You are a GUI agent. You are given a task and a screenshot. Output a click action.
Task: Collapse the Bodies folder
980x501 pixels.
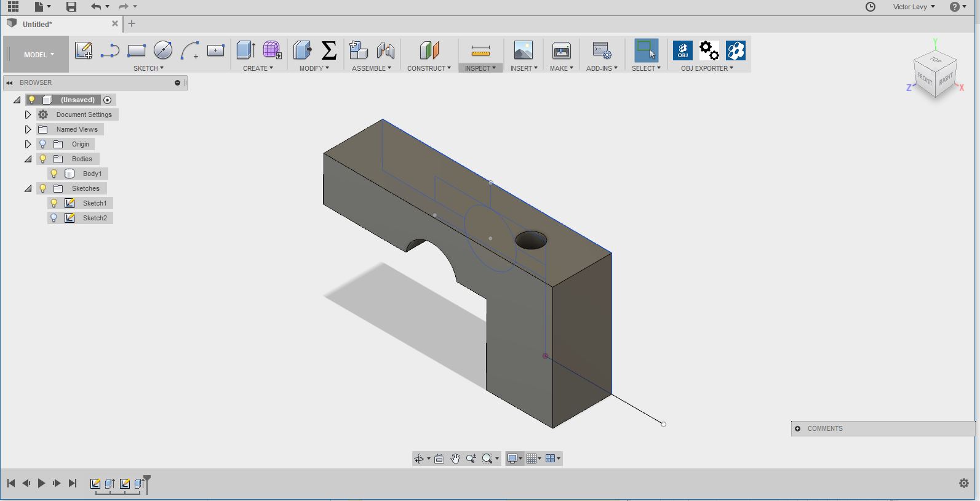pyautogui.click(x=28, y=159)
